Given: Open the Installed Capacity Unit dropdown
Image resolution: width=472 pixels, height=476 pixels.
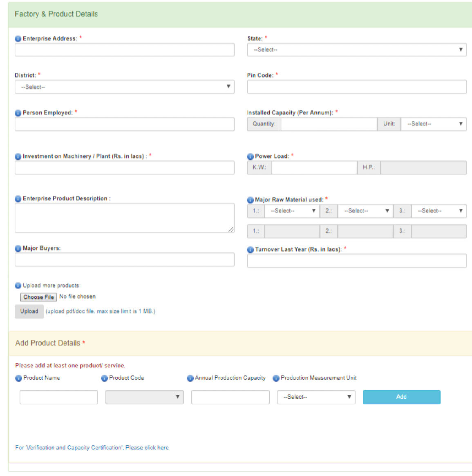Looking at the screenshot, I should coord(434,124).
